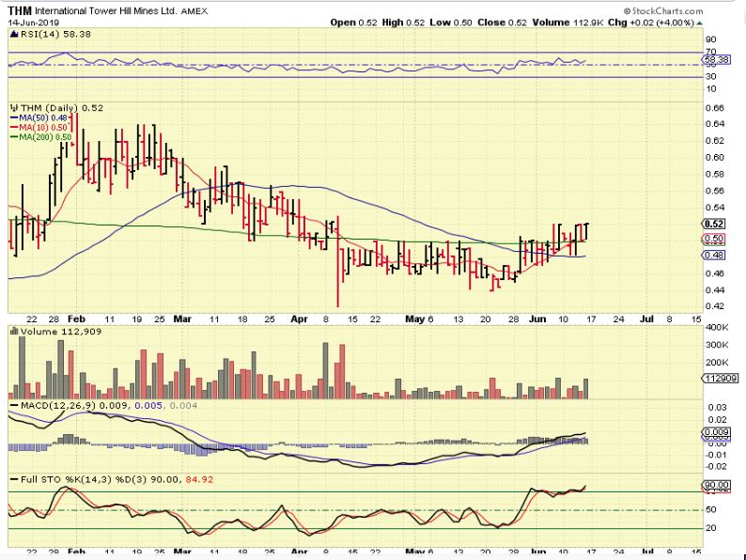The width and height of the screenshot is (746, 560).
Task: Click the red 84.92 stochastic %D value
Action: [199, 479]
